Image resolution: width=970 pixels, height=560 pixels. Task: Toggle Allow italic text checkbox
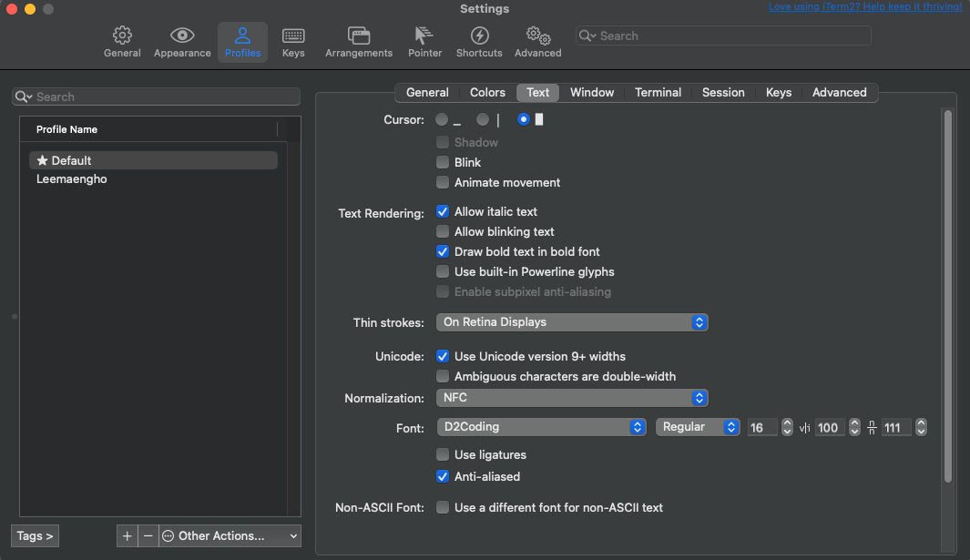click(443, 211)
